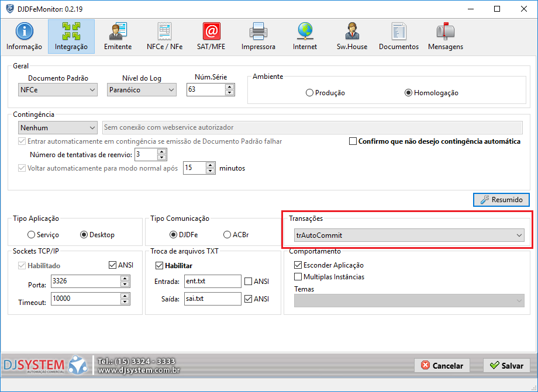Open the Sw.House section
Image resolution: width=538 pixels, height=392 pixels.
click(352, 36)
